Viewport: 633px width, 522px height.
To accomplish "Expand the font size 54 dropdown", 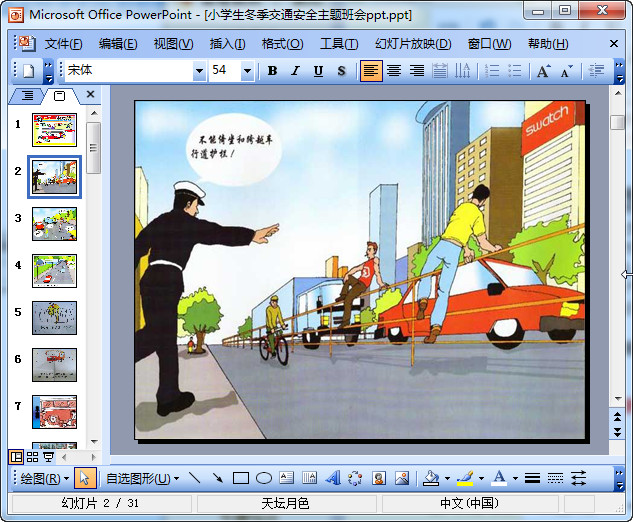I will coord(248,71).
